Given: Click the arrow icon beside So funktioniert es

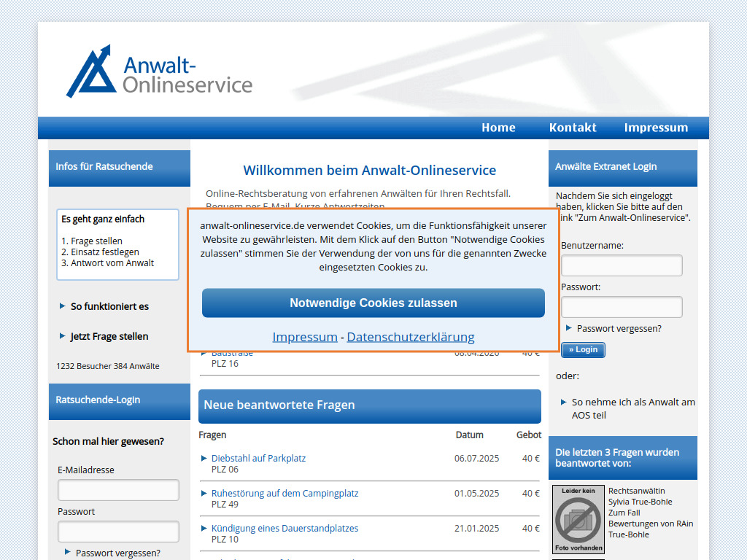Looking at the screenshot, I should (x=63, y=306).
